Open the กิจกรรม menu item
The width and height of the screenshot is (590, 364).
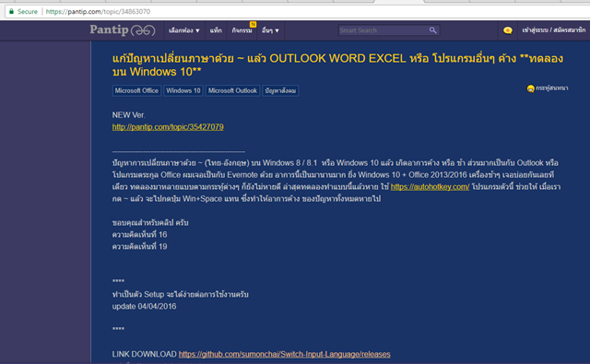point(242,30)
